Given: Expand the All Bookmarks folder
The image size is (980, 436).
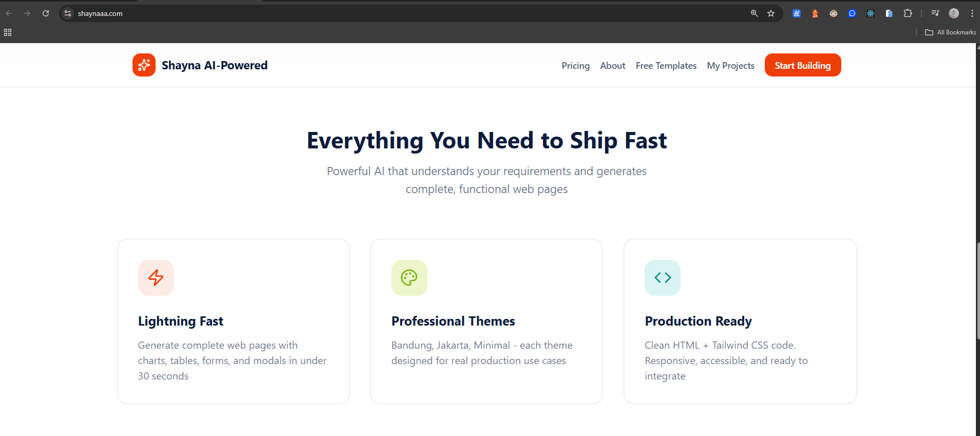Looking at the screenshot, I should click(950, 32).
